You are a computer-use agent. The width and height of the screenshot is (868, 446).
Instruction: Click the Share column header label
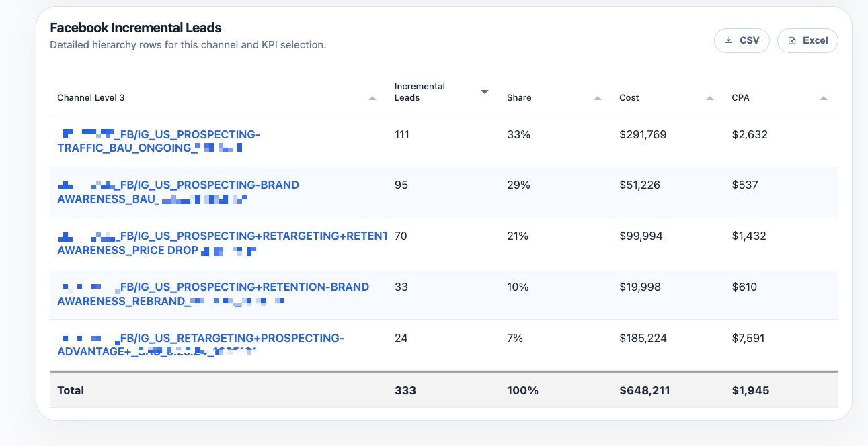519,98
